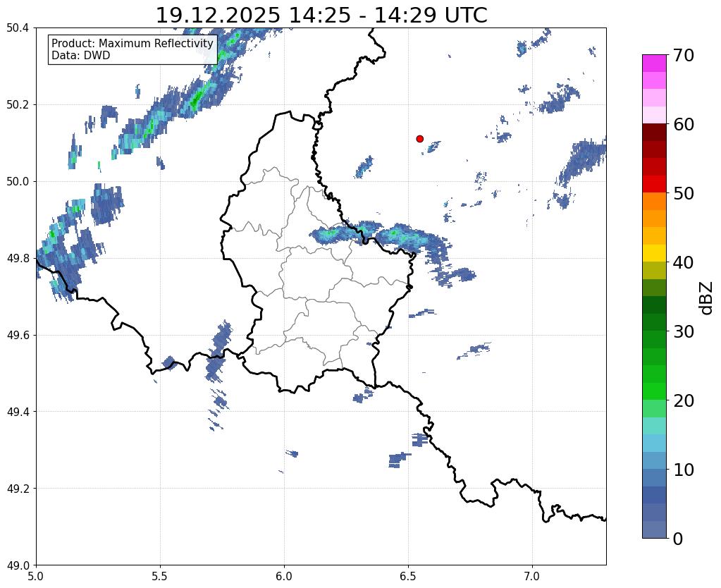Click the colorbar tick label '10'
The width and height of the screenshot is (721, 588).
point(684,470)
